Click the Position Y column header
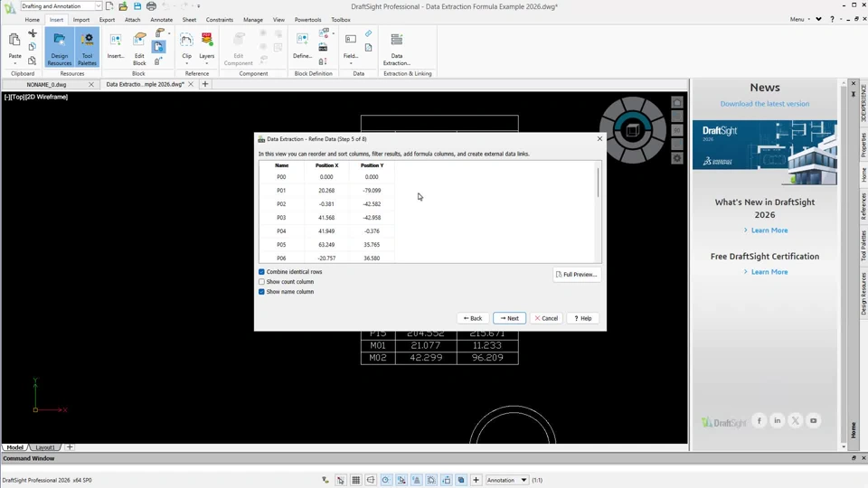 click(x=372, y=165)
